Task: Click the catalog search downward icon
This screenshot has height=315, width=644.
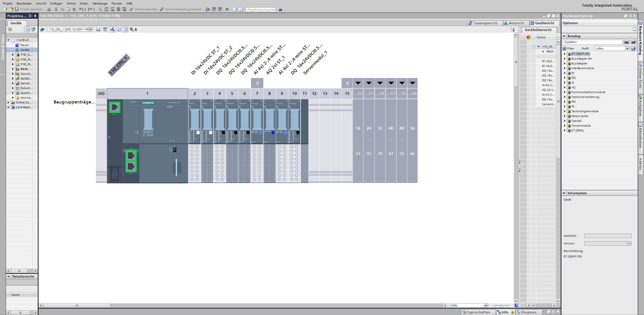Action: pyautogui.click(x=626, y=42)
